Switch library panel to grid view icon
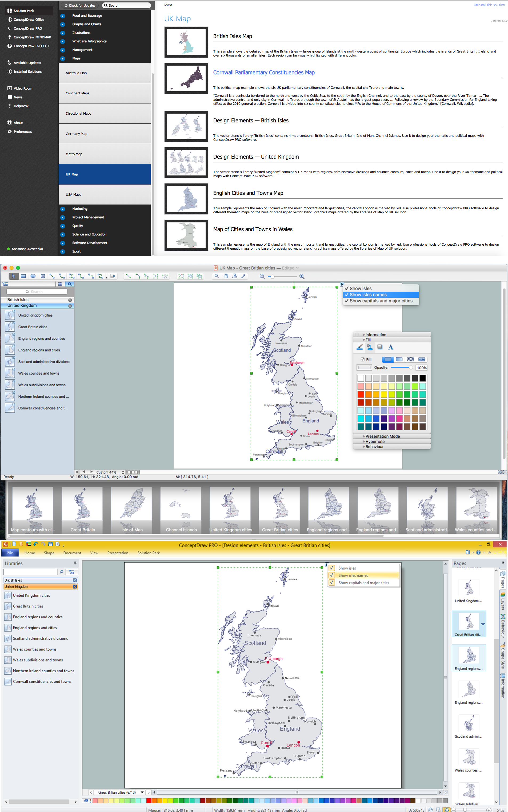 click(x=60, y=284)
